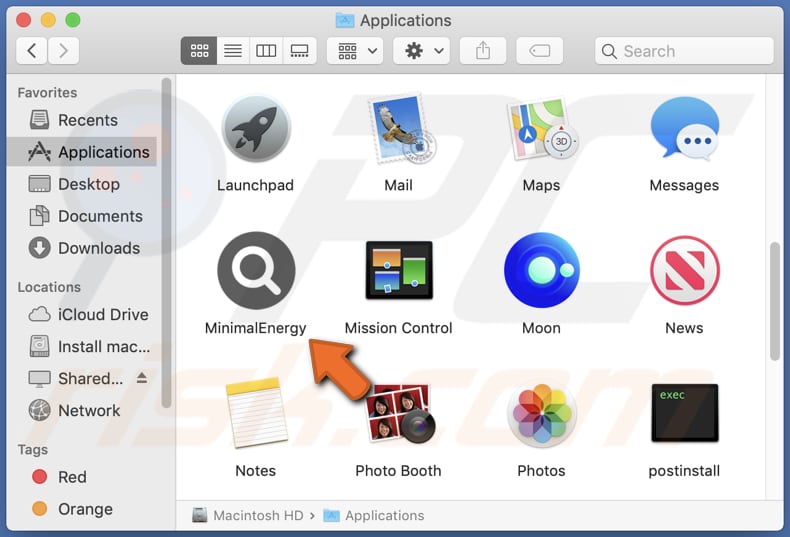Viewport: 790px width, 537px height.
Task: Open the Mission Control app icon
Action: pyautogui.click(x=399, y=271)
